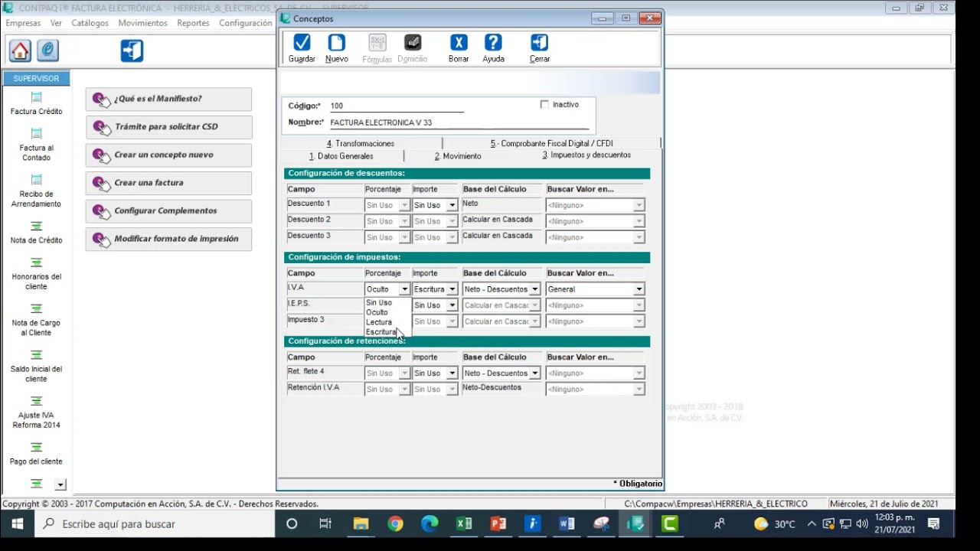The height and width of the screenshot is (551, 980).
Task: Open the I.V.A Porcentaje dropdown
Action: (x=404, y=289)
